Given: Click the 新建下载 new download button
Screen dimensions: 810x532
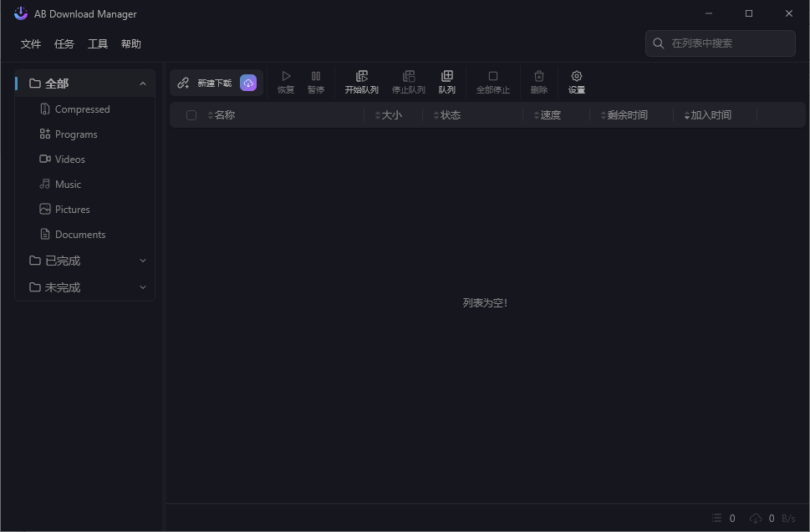Looking at the screenshot, I should [x=207, y=83].
